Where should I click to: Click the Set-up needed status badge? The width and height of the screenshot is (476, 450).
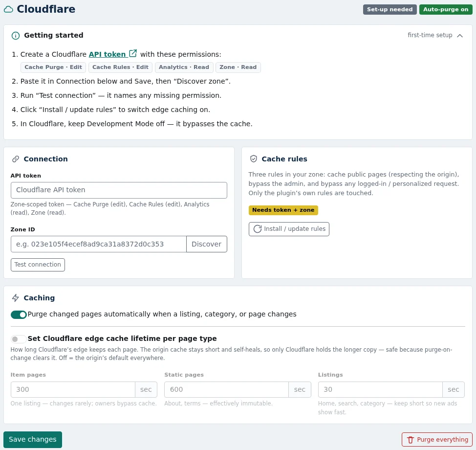pyautogui.click(x=390, y=9)
